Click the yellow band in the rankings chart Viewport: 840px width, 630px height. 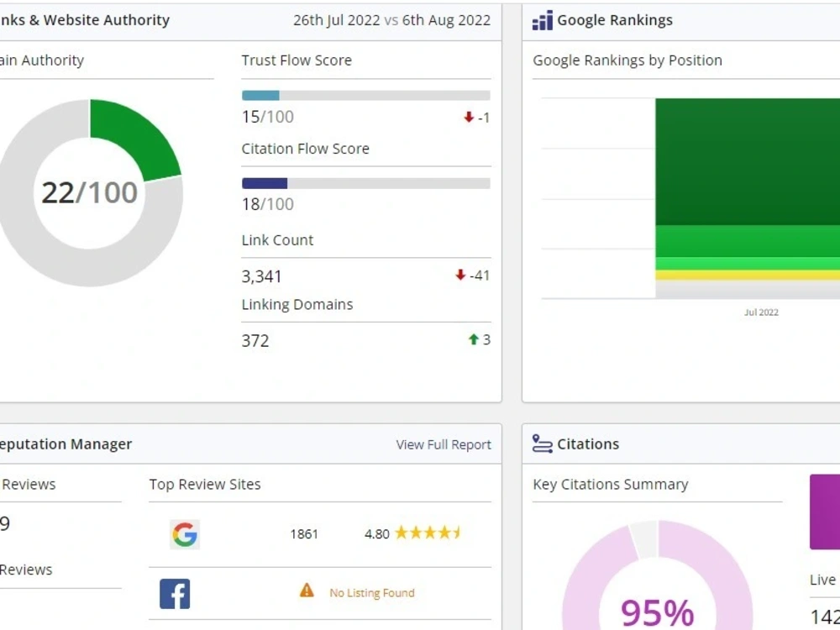point(748,275)
